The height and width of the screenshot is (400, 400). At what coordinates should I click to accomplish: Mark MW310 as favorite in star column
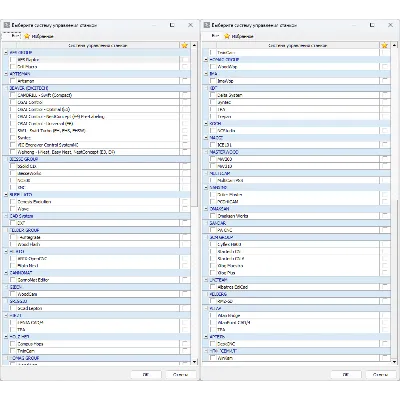pyautogui.click(x=385, y=166)
